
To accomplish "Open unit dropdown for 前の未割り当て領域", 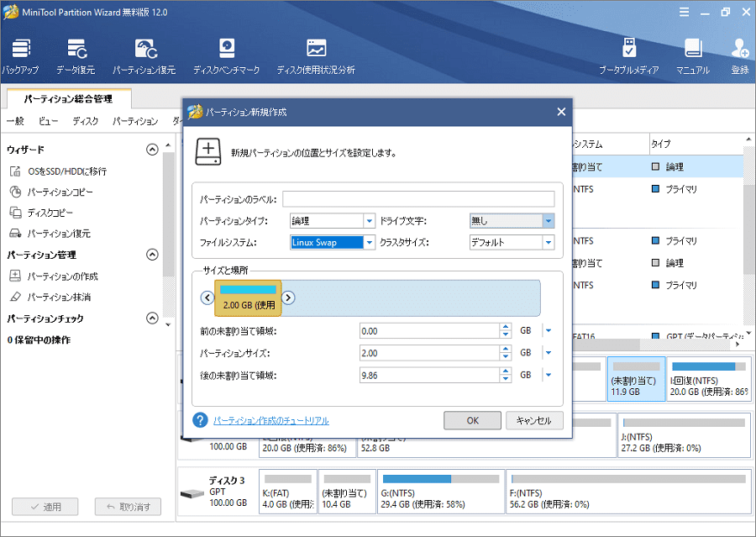I will (x=549, y=330).
